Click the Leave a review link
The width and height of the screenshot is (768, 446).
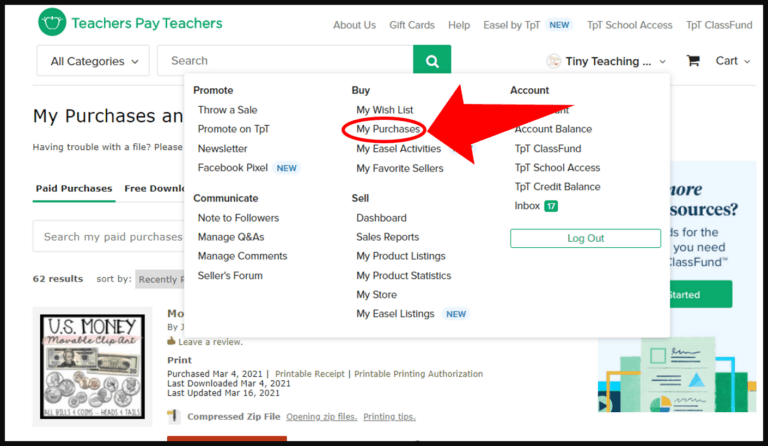point(210,342)
